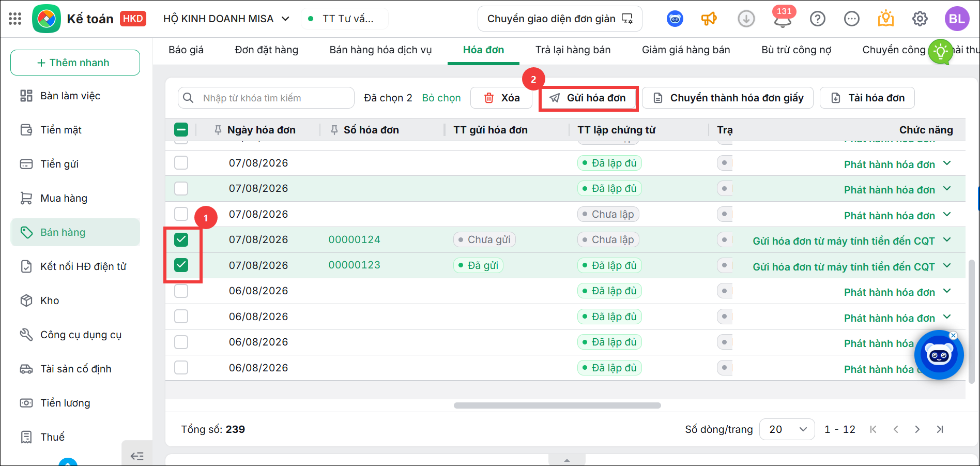Open the blue chatbot assistant icon in header
The width and height of the screenshot is (980, 466).
point(675,19)
